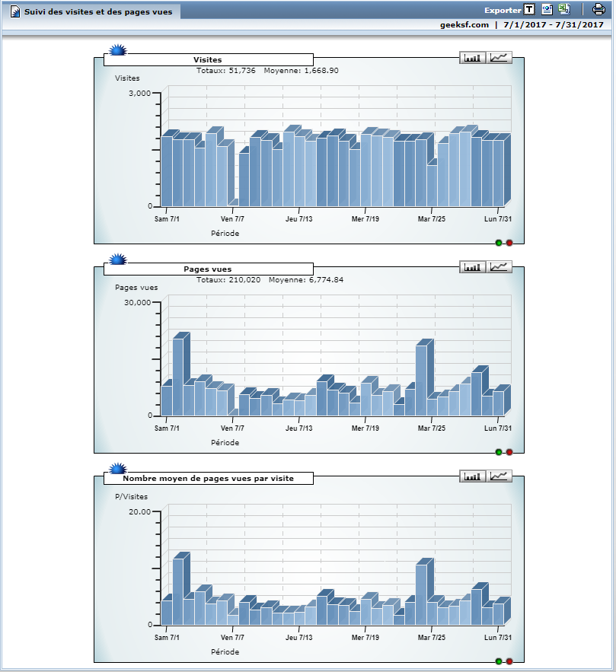This screenshot has width=616, height=672.
Task: Click 'Jeu 7/13' label under Pages vues chart
Action: click(298, 428)
